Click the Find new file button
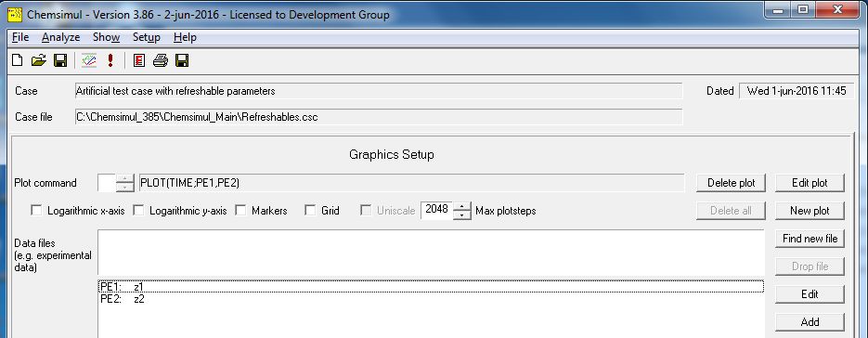868x338 pixels. 810,239
